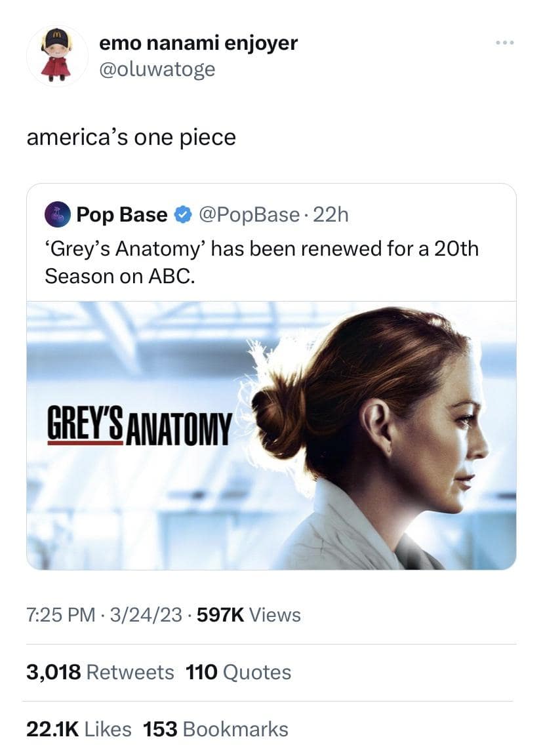Click the emo nanami enjoyer profile avatar
This screenshot has height=756, width=543.
56,56
